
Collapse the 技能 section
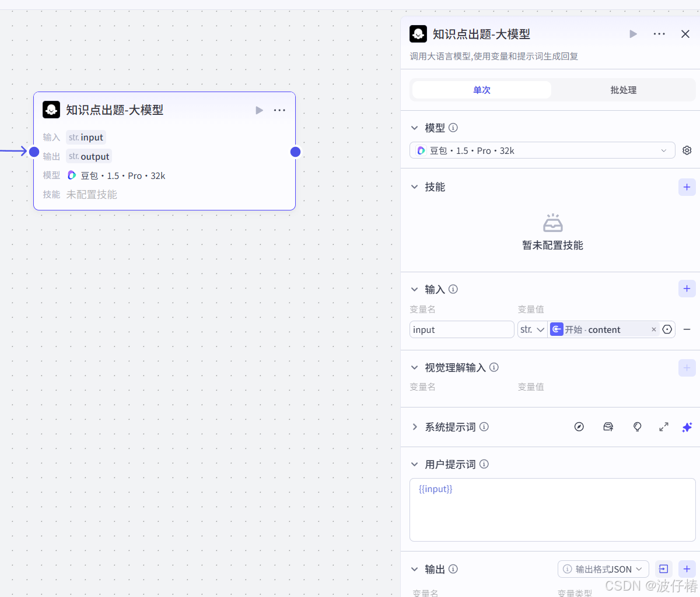coord(415,187)
